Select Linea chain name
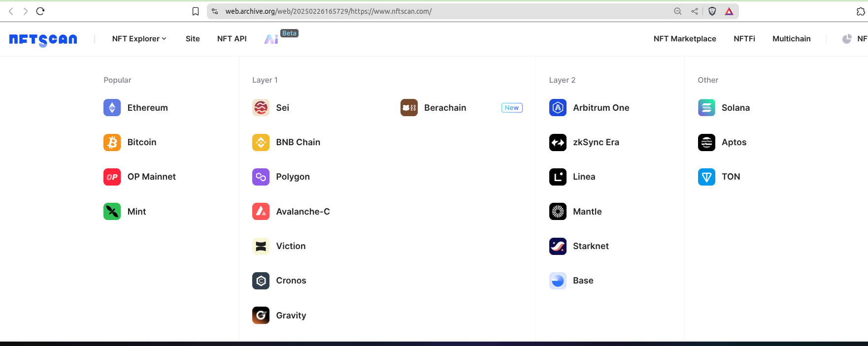This screenshot has height=346, width=868. [x=584, y=177]
